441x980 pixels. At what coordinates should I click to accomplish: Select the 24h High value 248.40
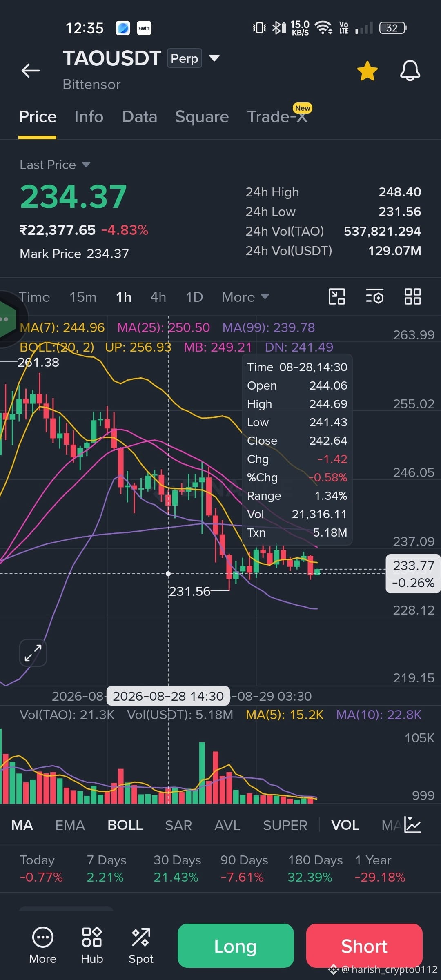(x=400, y=192)
